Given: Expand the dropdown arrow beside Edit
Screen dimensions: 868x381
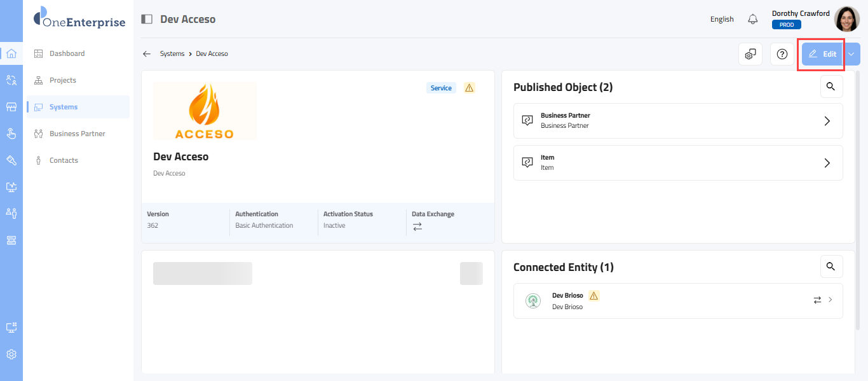Looking at the screenshot, I should coord(851,54).
